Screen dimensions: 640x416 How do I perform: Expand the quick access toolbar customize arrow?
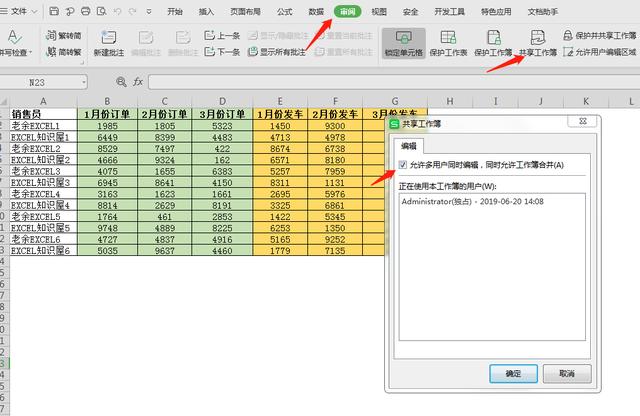pyautogui.click(x=149, y=12)
